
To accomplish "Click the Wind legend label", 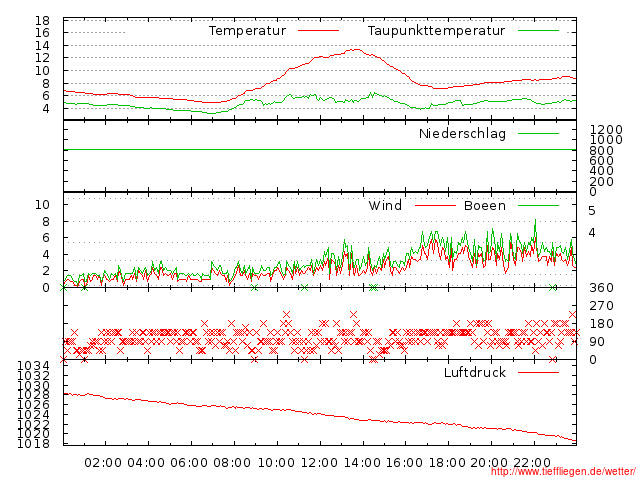I will pos(385,205).
